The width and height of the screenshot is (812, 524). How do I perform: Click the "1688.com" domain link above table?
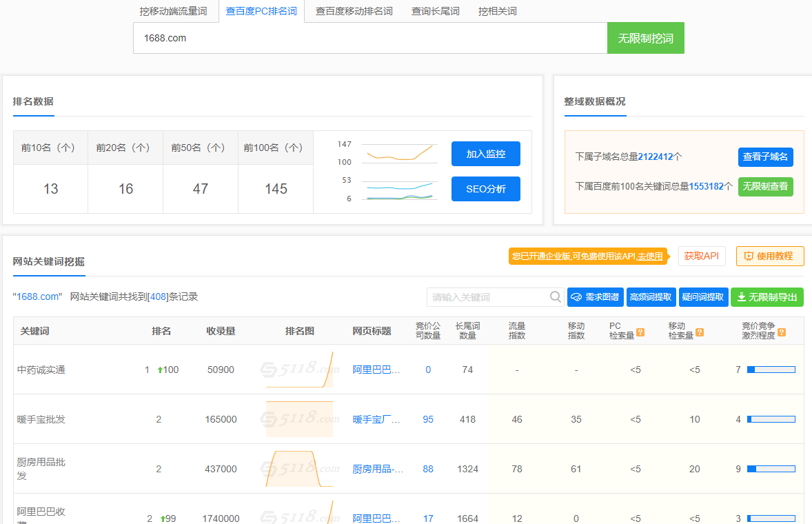tap(37, 296)
